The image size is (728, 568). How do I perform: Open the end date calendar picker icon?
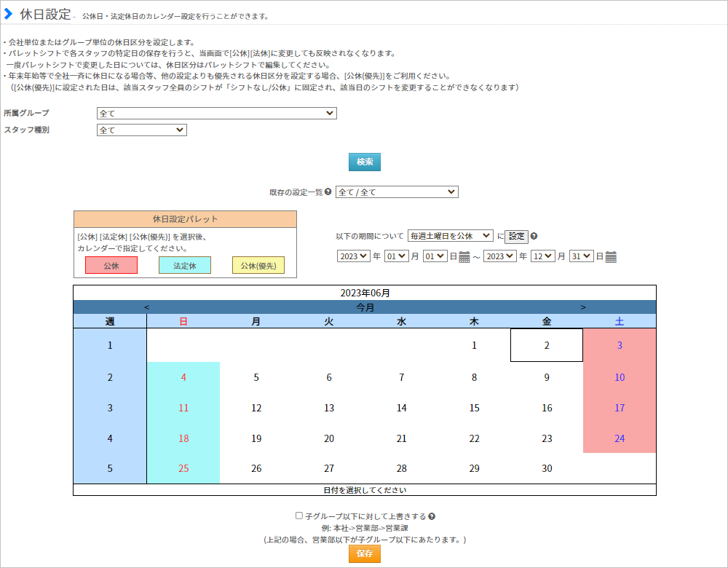pyautogui.click(x=611, y=257)
